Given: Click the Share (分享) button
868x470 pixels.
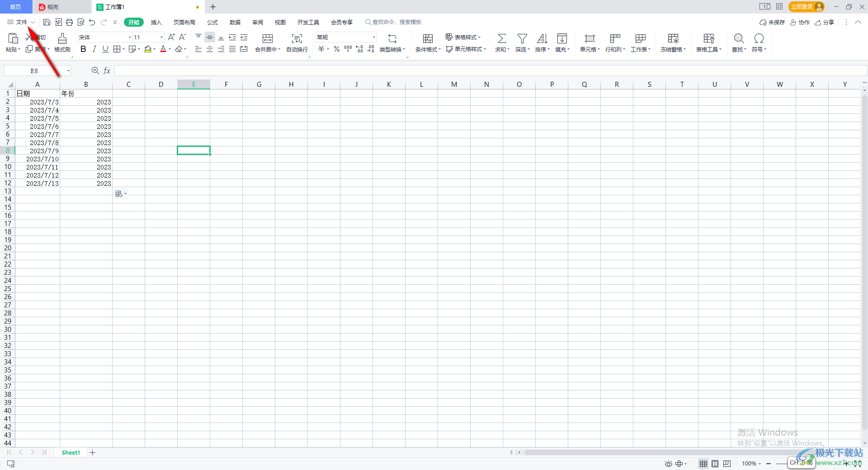Looking at the screenshot, I should point(824,22).
